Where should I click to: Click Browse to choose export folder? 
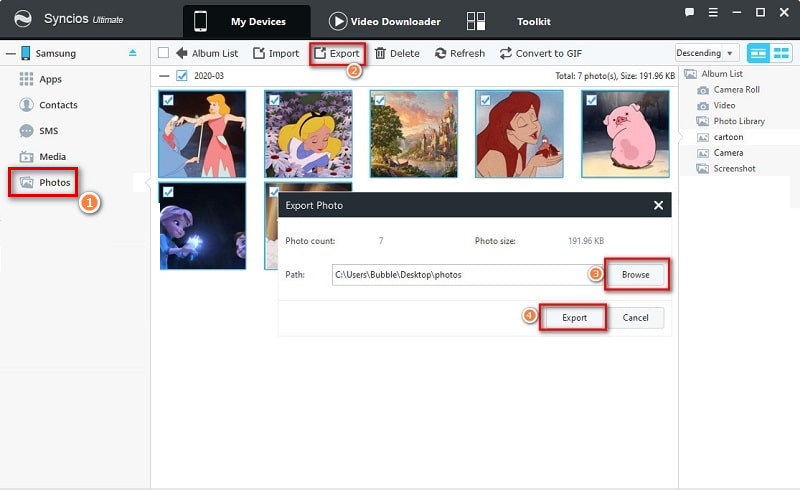pyautogui.click(x=636, y=275)
